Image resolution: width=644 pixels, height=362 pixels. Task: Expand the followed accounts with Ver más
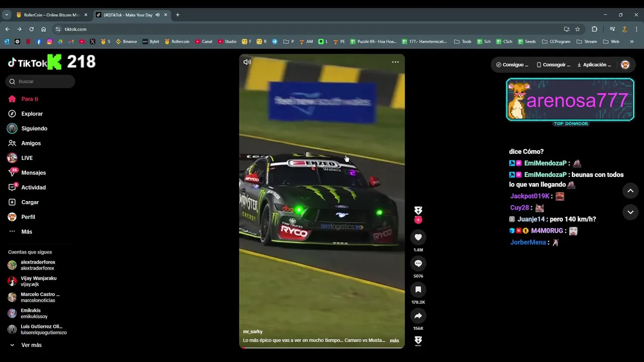click(31, 345)
